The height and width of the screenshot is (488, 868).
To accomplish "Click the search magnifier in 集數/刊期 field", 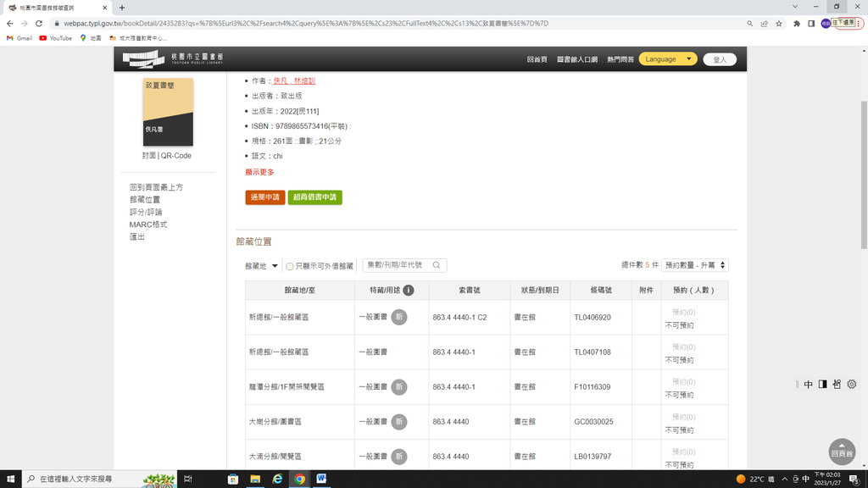I will click(x=437, y=265).
